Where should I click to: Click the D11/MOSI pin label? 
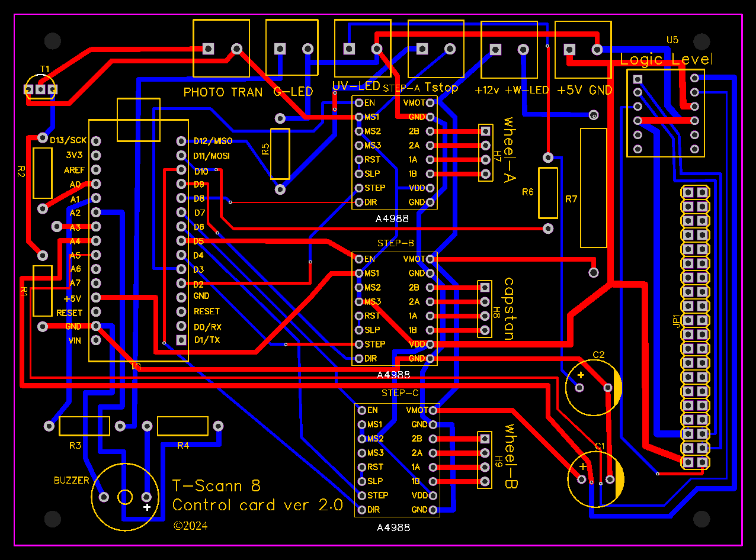coord(212,156)
